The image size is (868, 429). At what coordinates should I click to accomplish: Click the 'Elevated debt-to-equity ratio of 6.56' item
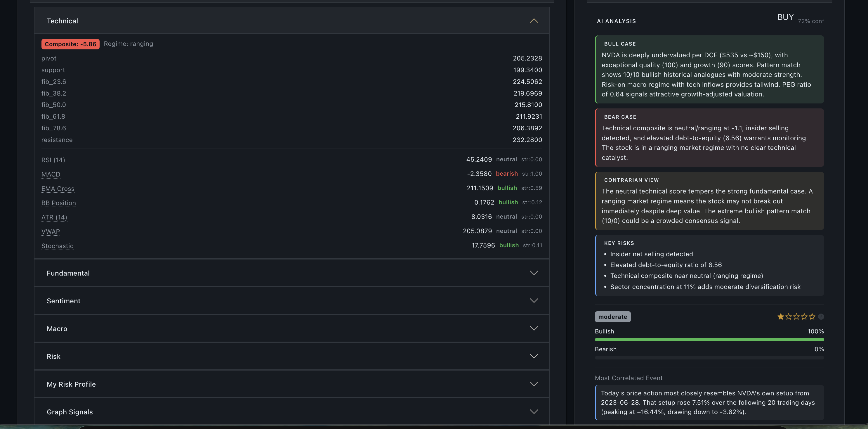tap(666, 265)
